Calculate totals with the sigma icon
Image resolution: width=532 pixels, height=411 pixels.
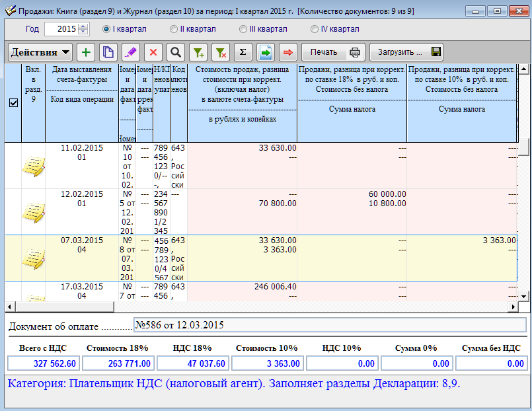tap(243, 52)
